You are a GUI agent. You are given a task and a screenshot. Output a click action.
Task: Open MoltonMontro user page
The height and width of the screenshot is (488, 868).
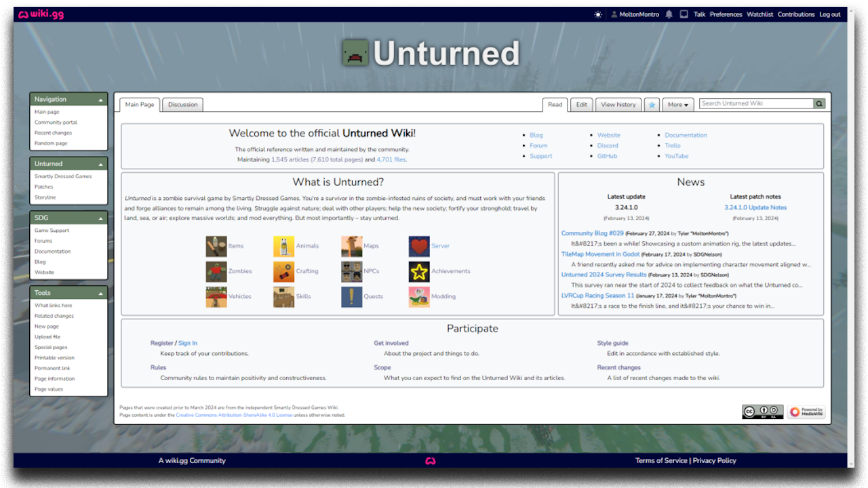click(x=639, y=14)
